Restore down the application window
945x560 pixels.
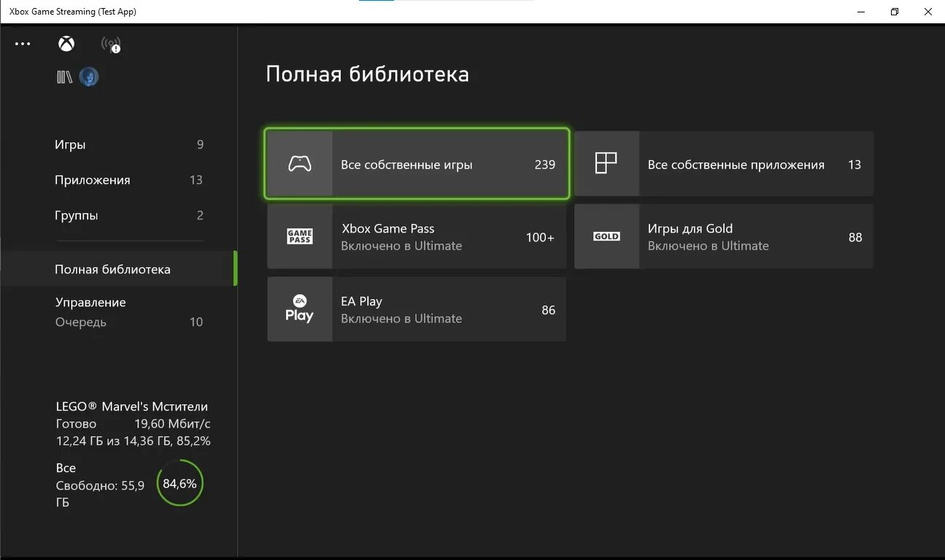coord(895,11)
